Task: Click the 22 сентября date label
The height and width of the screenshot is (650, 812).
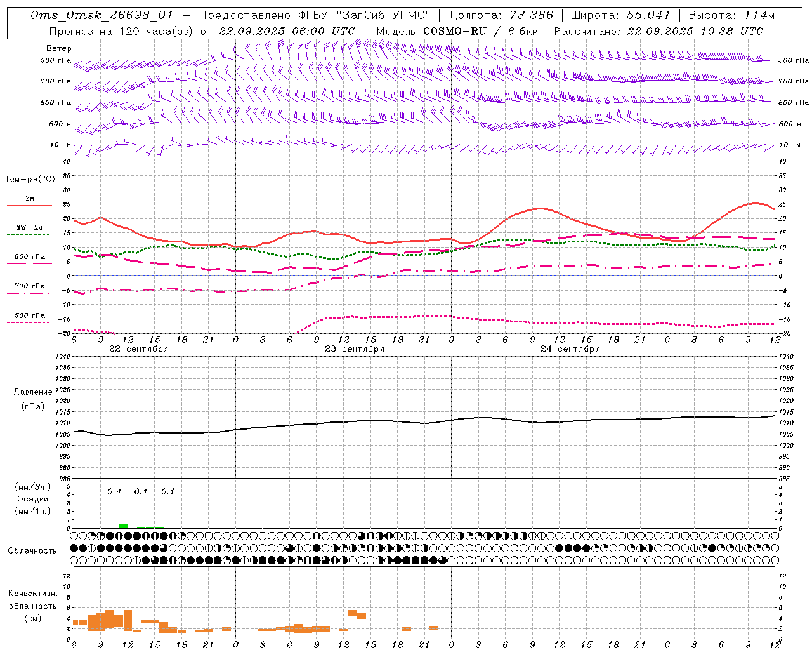Action: click(138, 349)
